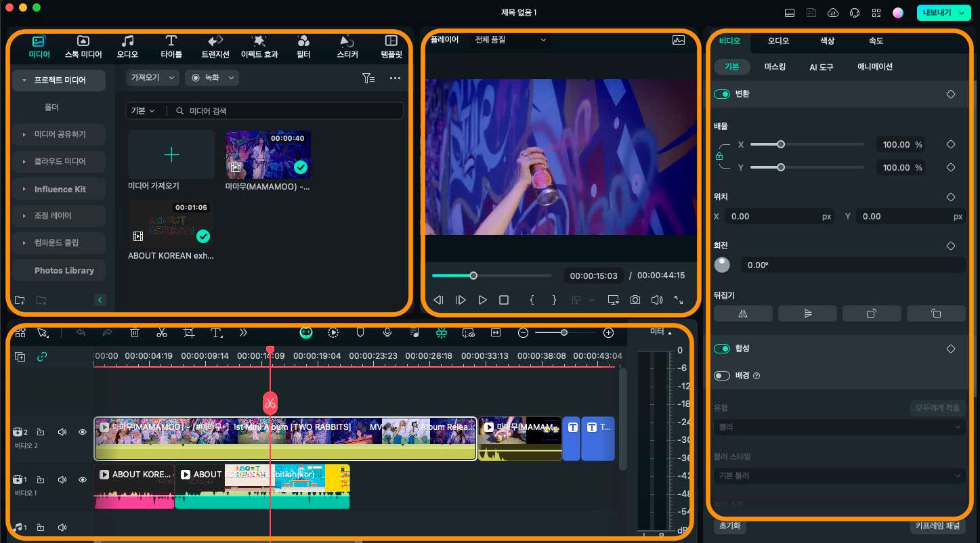The image size is (980, 543).
Task: Click the fullscreen expand icon in player
Action: pyautogui.click(x=679, y=299)
